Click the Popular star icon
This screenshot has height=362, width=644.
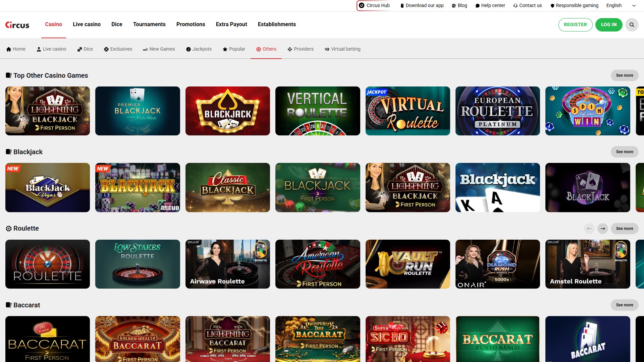pyautogui.click(x=225, y=49)
